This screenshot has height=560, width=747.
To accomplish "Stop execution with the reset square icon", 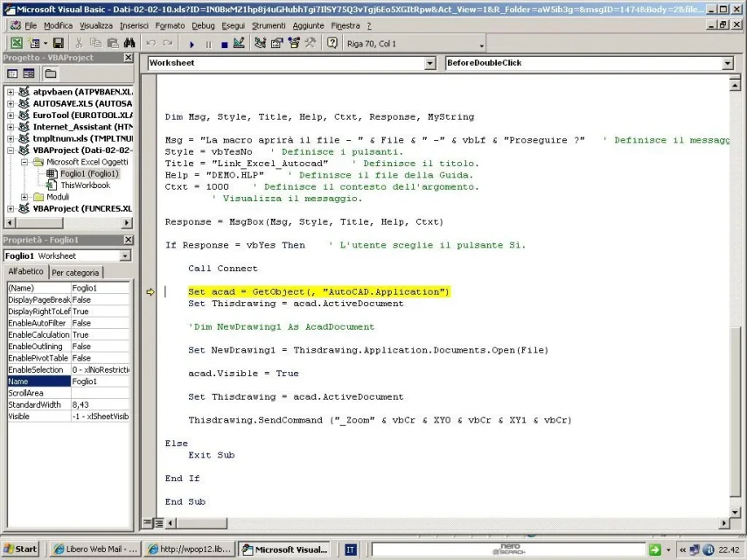I will (225, 45).
